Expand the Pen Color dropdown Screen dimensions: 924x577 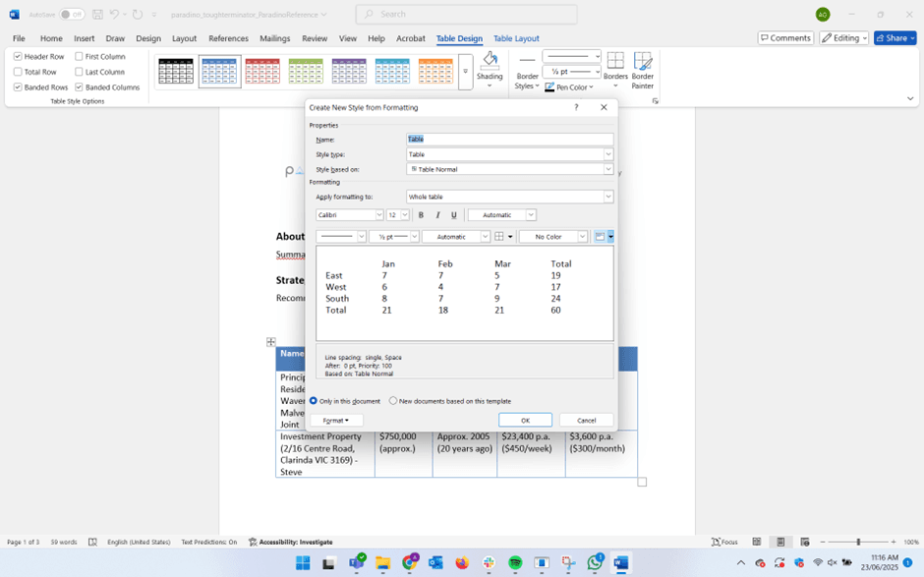[591, 87]
